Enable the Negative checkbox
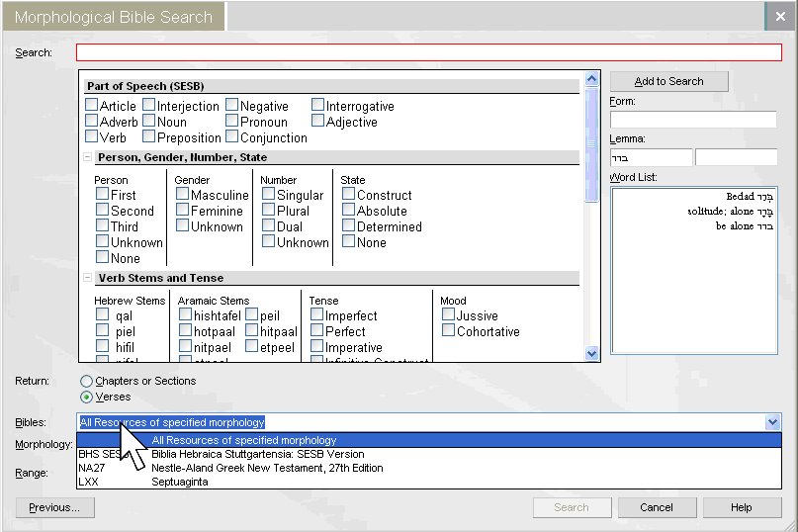 click(x=232, y=105)
